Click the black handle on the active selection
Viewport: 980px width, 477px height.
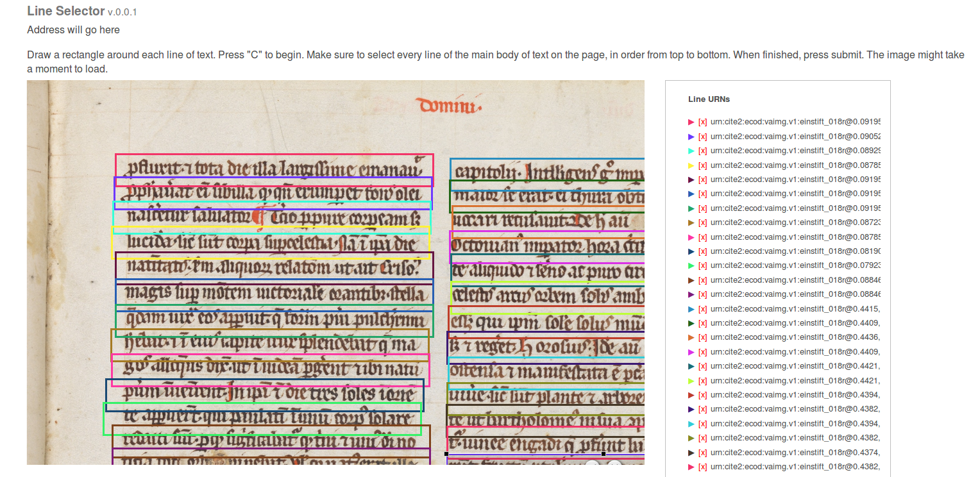point(446,454)
